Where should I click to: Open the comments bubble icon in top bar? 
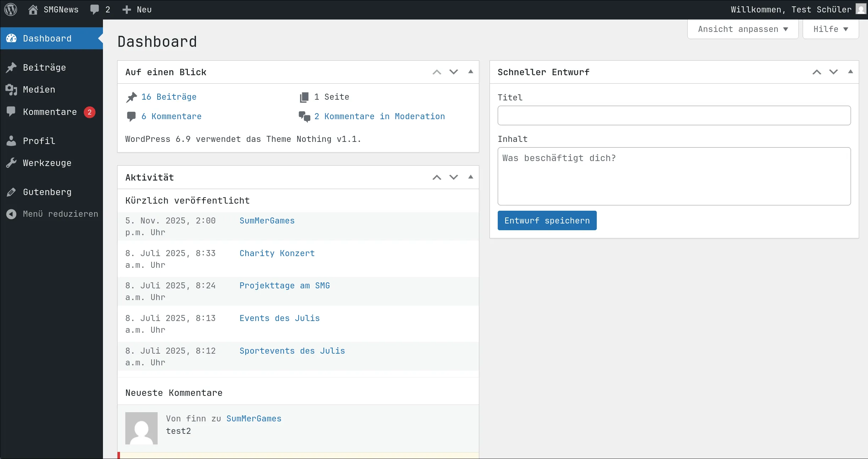point(95,9)
